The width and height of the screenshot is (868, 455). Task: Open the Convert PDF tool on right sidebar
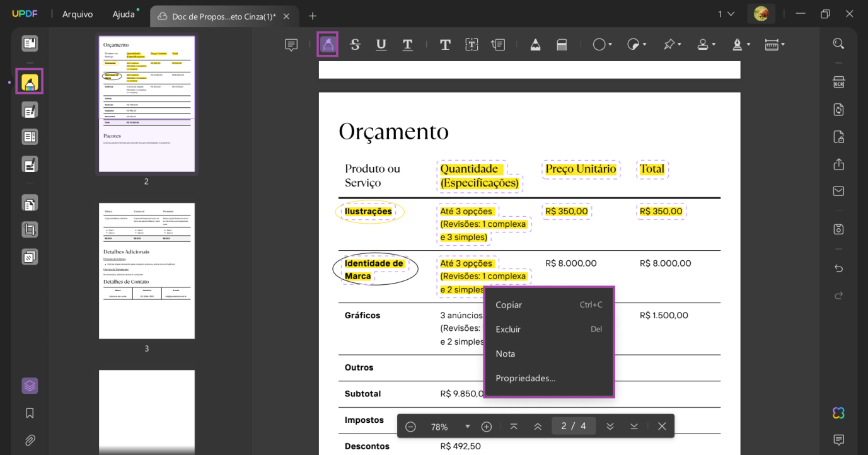coord(838,109)
